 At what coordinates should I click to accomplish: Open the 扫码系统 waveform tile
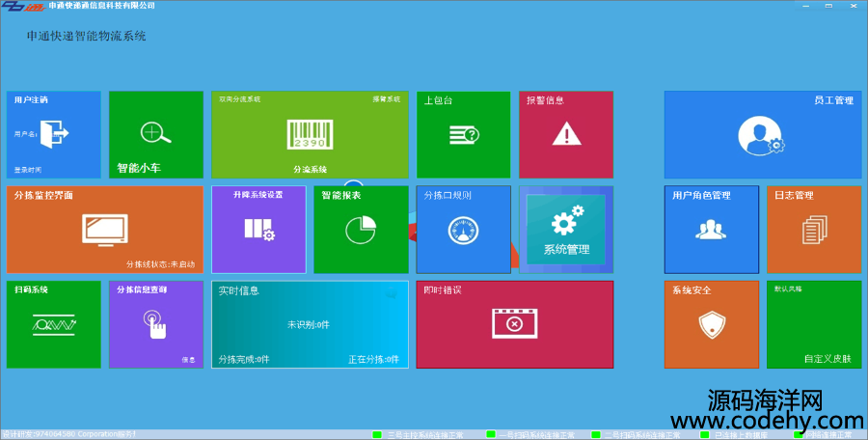click(54, 324)
